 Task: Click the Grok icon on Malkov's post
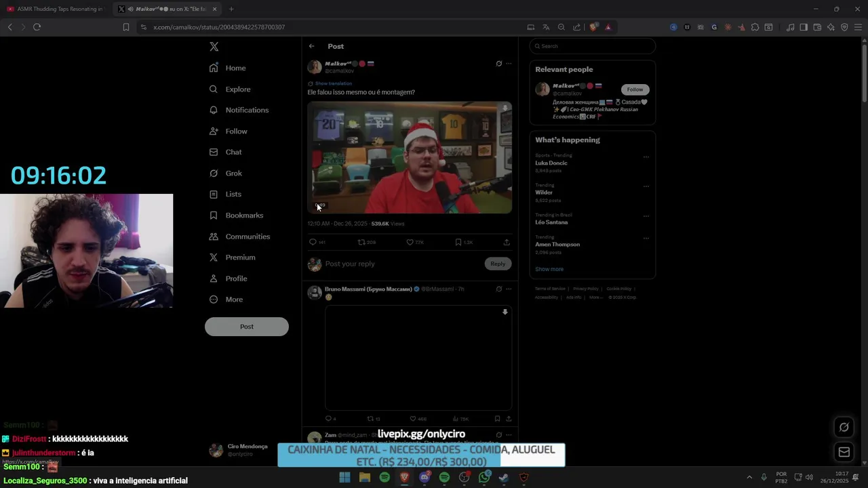tap(498, 64)
